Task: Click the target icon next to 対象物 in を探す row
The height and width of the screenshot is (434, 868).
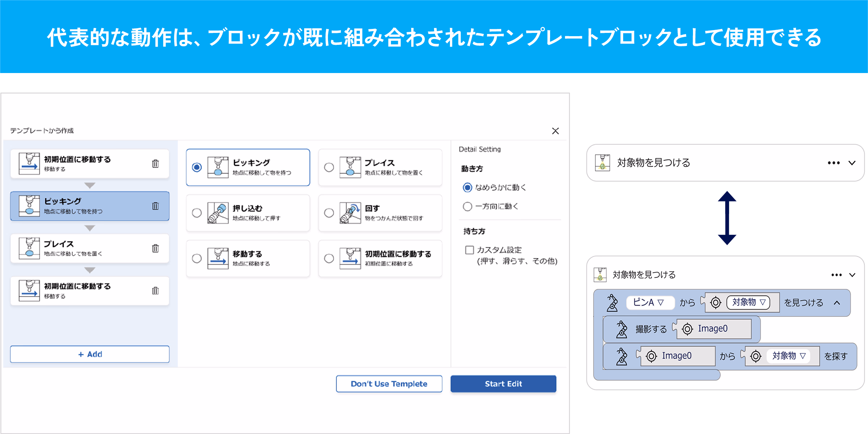Action: click(756, 356)
